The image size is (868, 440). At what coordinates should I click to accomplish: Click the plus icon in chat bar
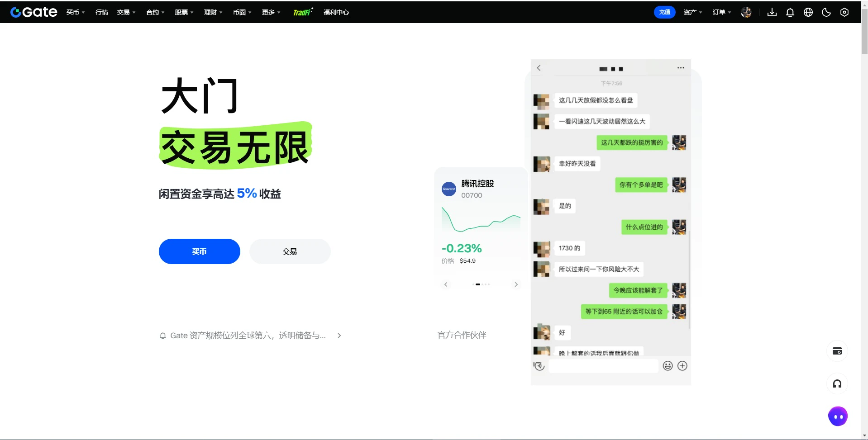click(682, 366)
